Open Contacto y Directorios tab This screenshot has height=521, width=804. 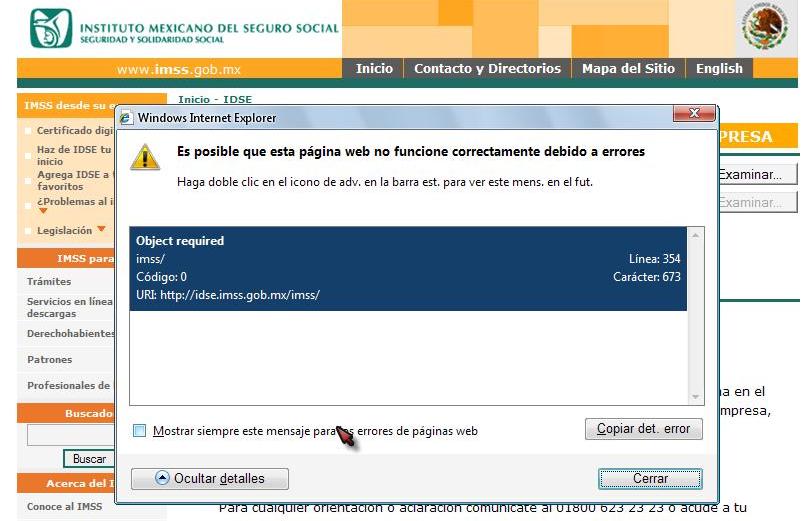(x=487, y=68)
